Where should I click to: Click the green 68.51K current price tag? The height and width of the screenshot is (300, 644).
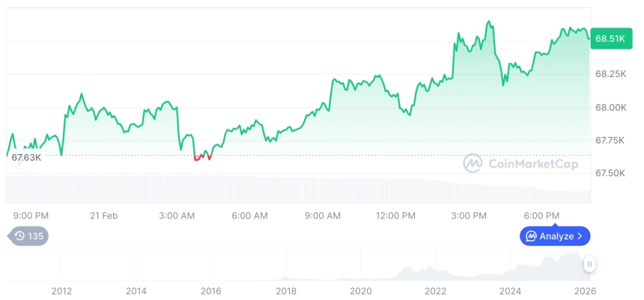(x=611, y=38)
